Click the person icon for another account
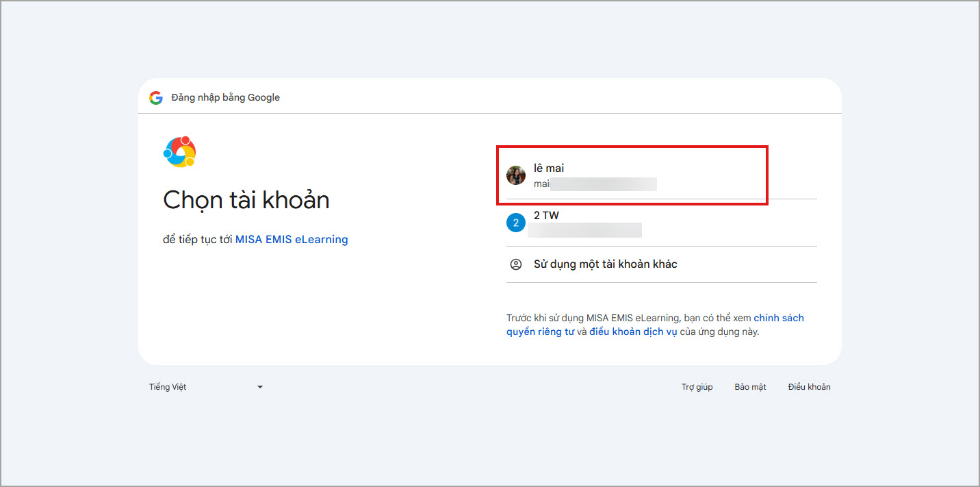Image resolution: width=980 pixels, height=487 pixels. tap(516, 264)
